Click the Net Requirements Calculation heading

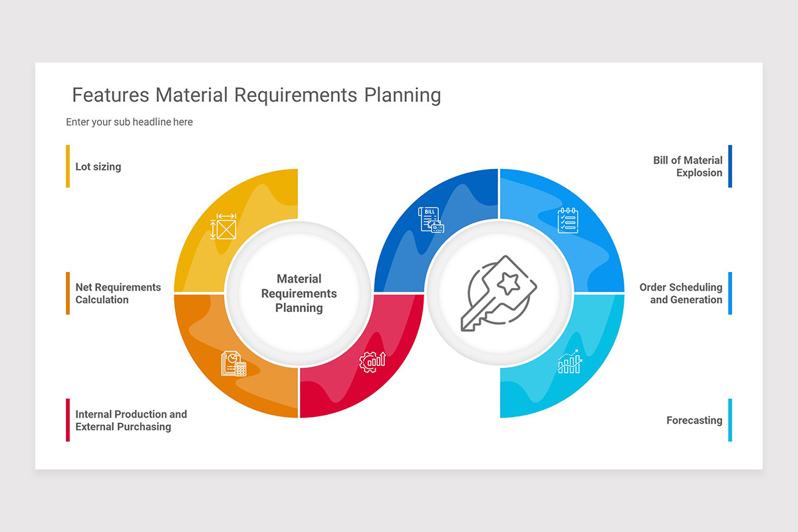[x=118, y=293]
